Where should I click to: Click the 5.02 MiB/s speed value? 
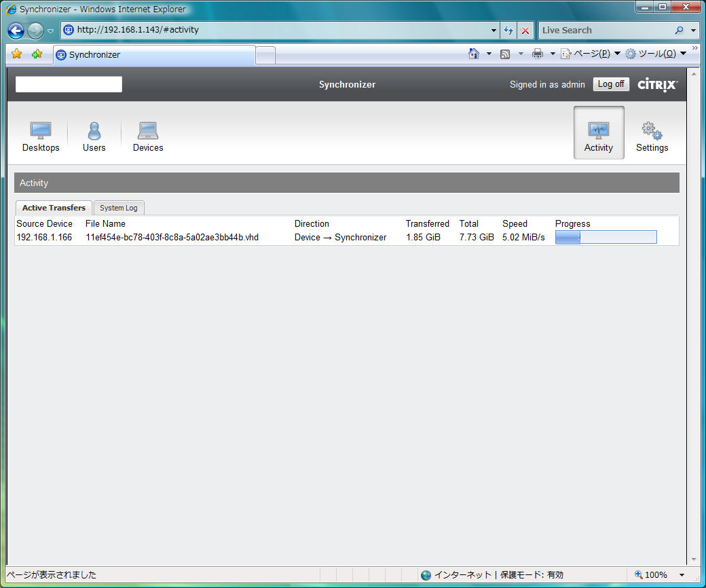[523, 237]
